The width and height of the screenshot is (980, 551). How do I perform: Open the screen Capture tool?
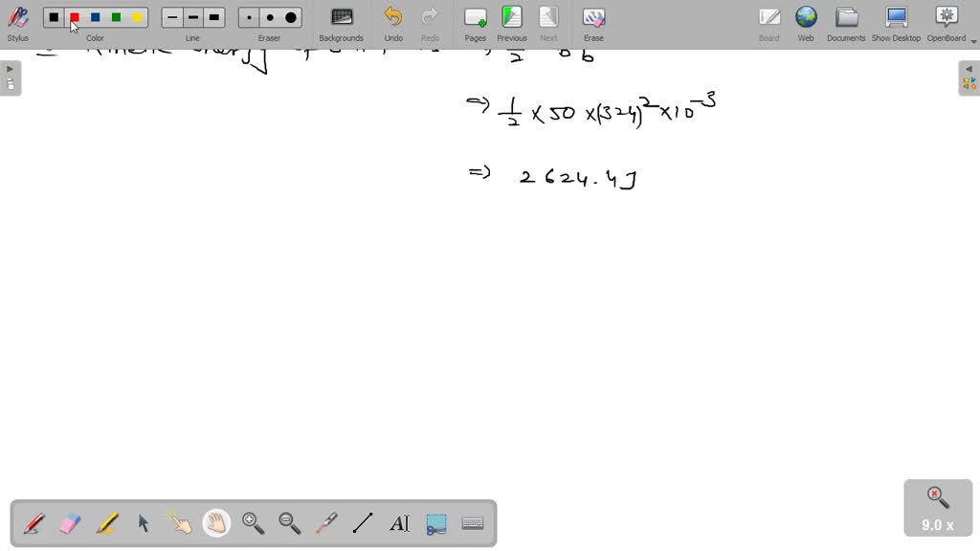click(x=435, y=522)
